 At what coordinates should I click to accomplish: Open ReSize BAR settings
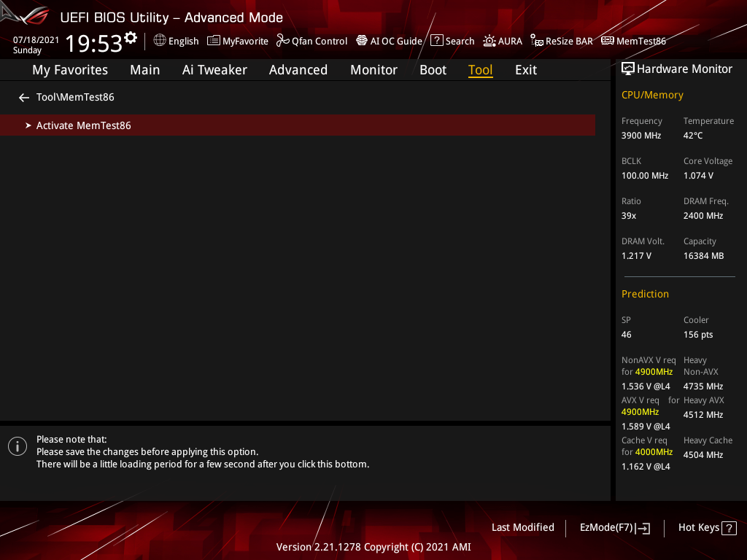coord(561,41)
